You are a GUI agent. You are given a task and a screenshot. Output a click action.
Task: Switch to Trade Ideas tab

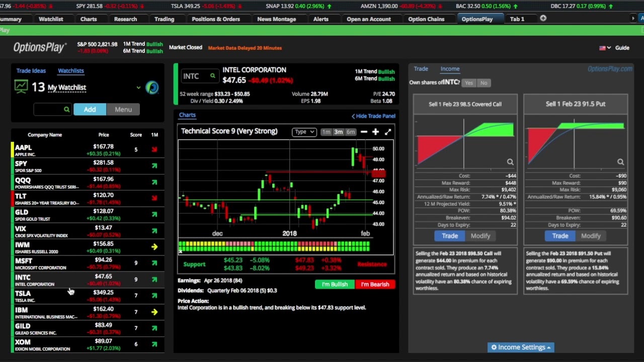click(x=31, y=71)
